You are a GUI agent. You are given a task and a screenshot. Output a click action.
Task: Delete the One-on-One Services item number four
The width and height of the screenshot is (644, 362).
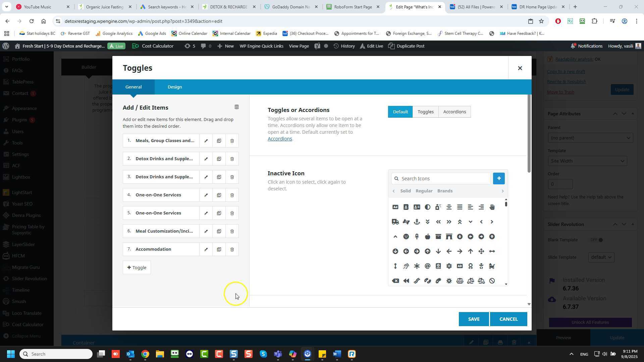[232, 195]
